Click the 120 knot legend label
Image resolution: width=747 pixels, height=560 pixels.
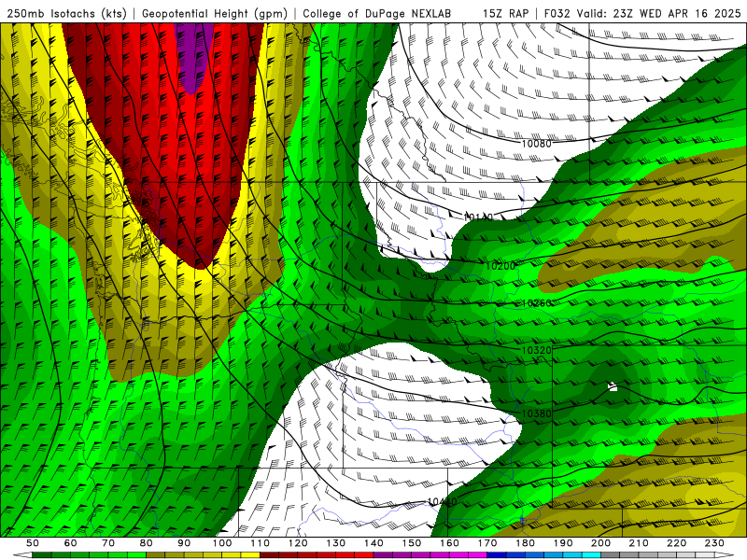click(x=298, y=543)
